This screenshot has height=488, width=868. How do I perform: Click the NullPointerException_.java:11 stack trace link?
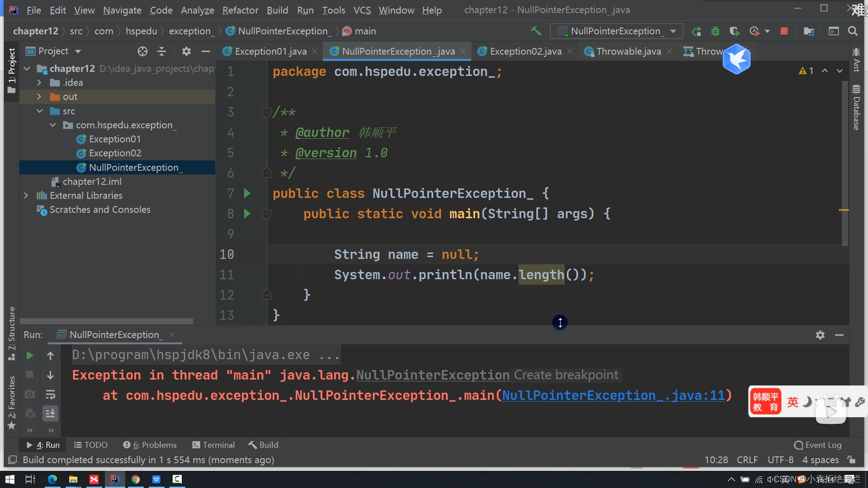coord(613,395)
